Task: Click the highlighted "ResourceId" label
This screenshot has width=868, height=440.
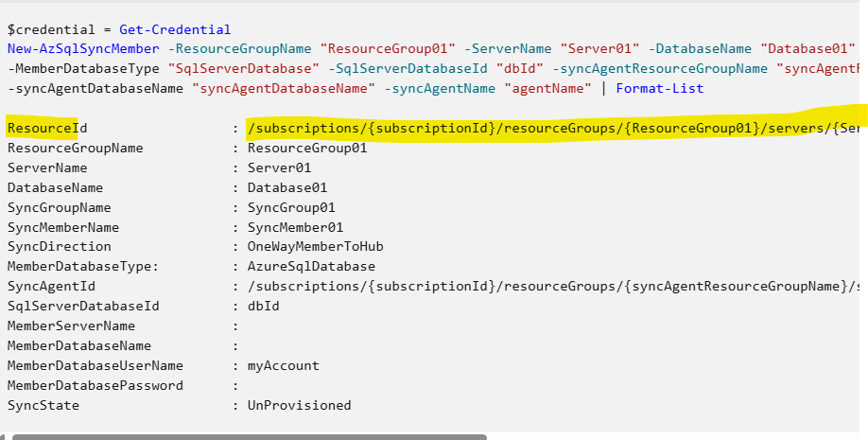Action: [47, 129]
